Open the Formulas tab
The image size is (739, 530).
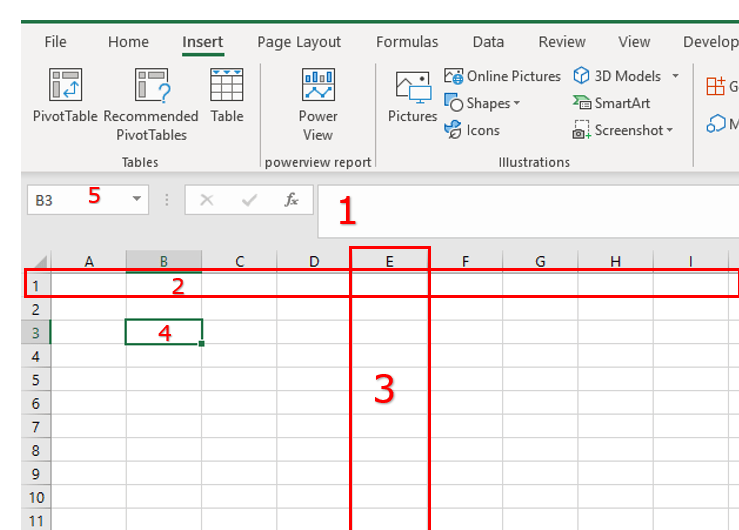pyautogui.click(x=407, y=42)
